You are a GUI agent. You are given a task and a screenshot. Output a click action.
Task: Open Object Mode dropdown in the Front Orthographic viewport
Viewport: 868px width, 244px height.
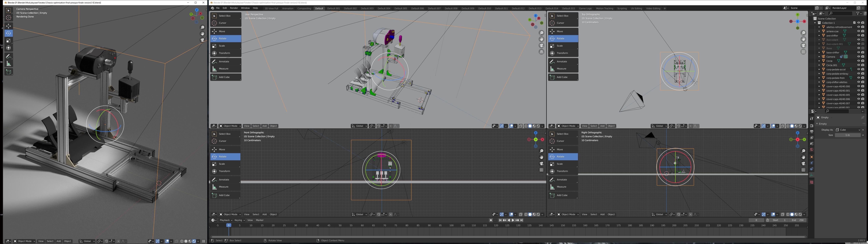(230, 214)
